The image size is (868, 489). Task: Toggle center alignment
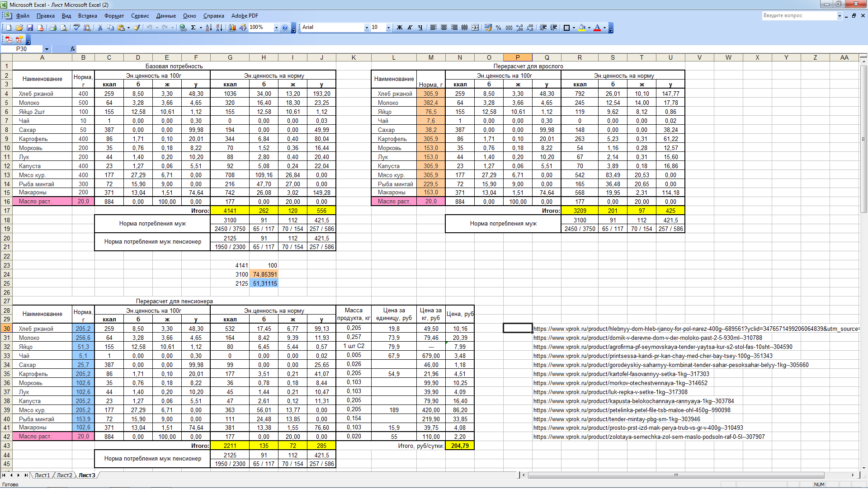[444, 28]
